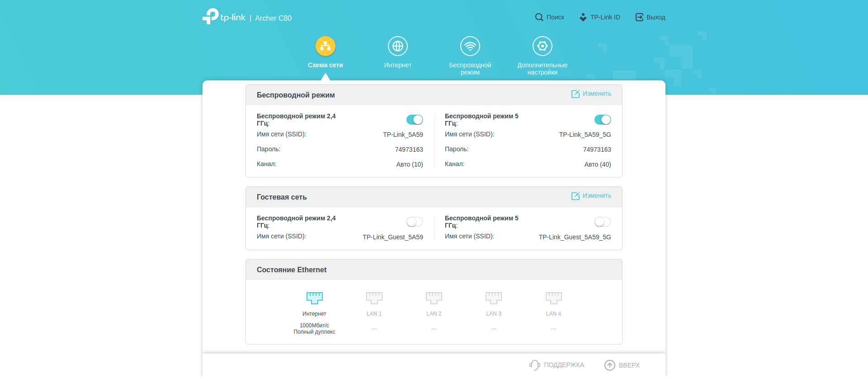Select the LAN 3 port icon
The image size is (868, 377).
click(493, 298)
